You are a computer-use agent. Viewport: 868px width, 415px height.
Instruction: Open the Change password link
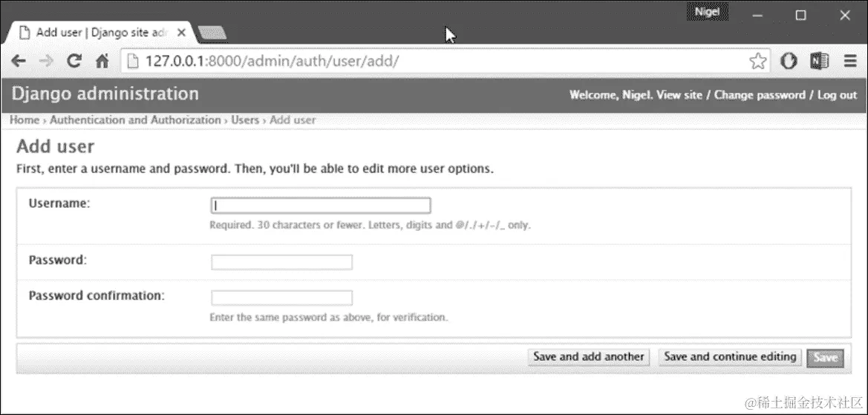click(760, 95)
